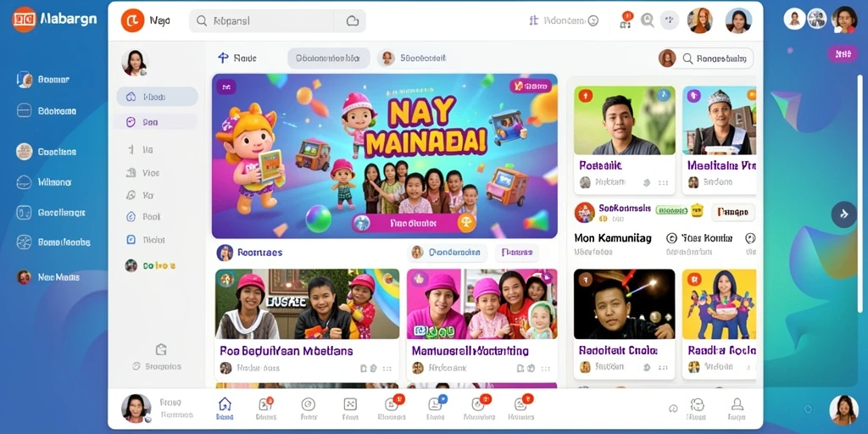Open the 'Redoiteit Crolo' card thumbnail
The height and width of the screenshot is (434, 868).
click(625, 304)
